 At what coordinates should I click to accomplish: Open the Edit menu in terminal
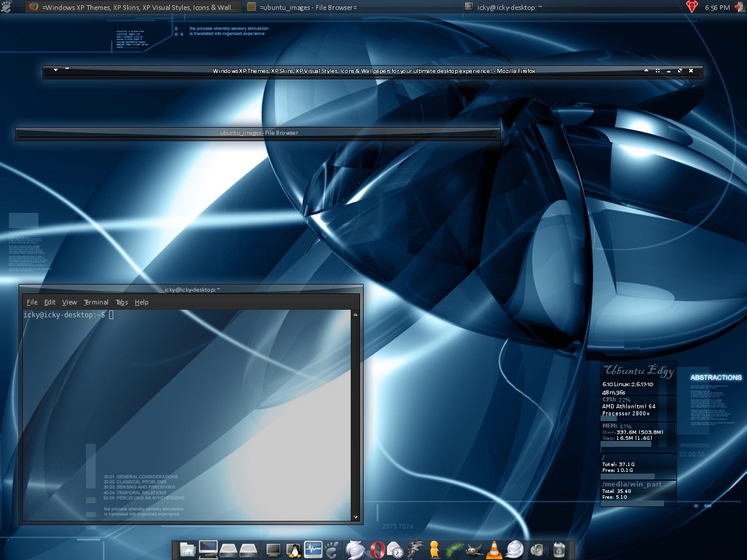[x=50, y=302]
